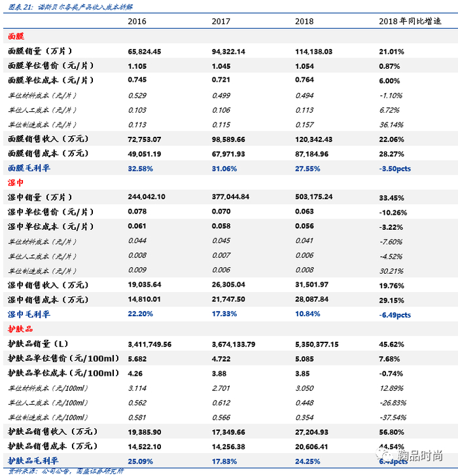
Task: Click the value 0.061
Action: click(x=137, y=226)
